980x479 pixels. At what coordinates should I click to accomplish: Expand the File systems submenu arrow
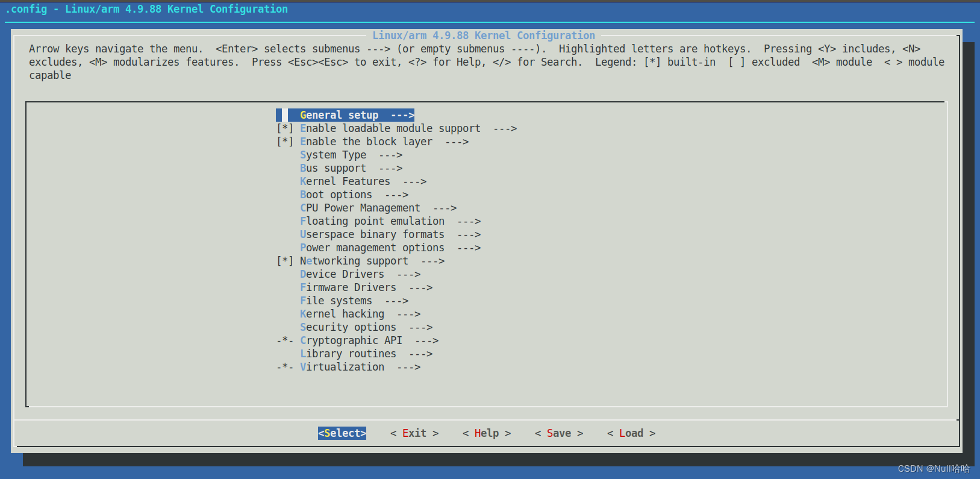pyautogui.click(x=396, y=301)
